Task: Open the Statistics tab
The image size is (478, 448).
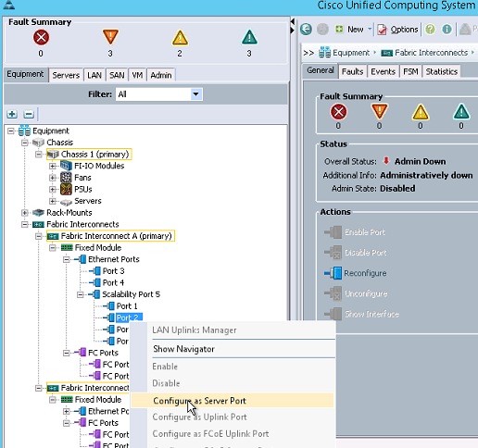Action: (x=442, y=71)
